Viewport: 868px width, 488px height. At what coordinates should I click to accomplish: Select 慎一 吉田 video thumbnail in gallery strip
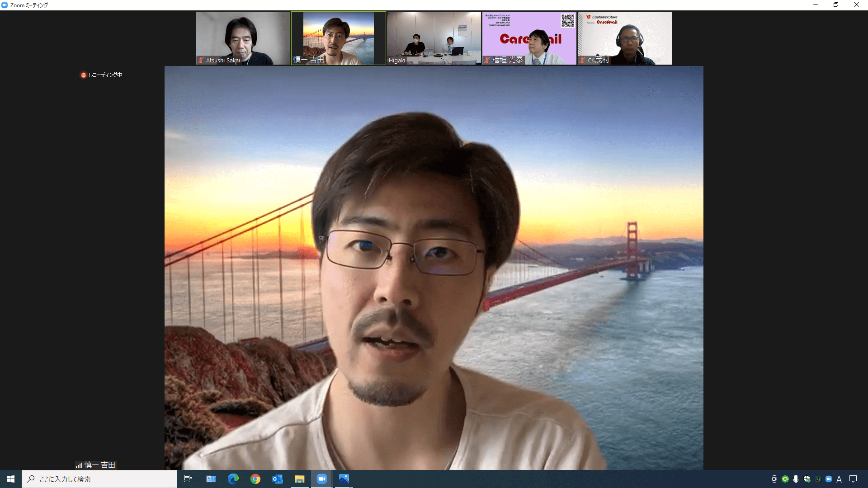[x=339, y=38]
